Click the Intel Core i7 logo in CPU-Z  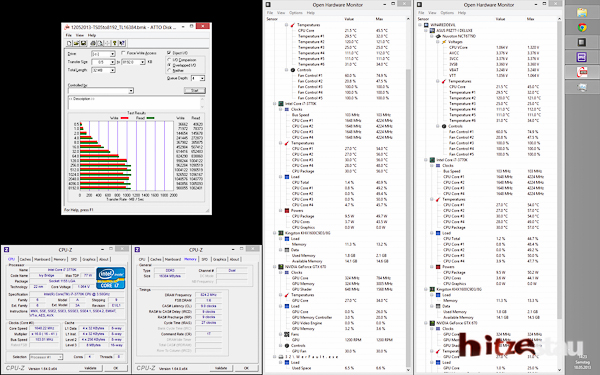coord(111,278)
